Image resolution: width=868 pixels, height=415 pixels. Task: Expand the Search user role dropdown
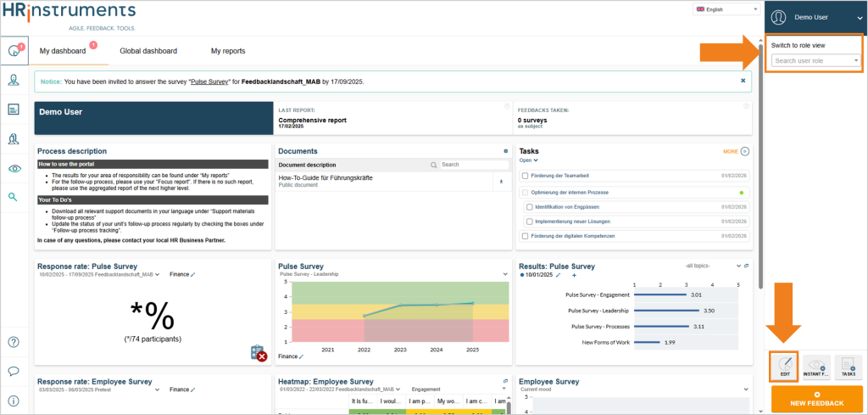point(816,60)
